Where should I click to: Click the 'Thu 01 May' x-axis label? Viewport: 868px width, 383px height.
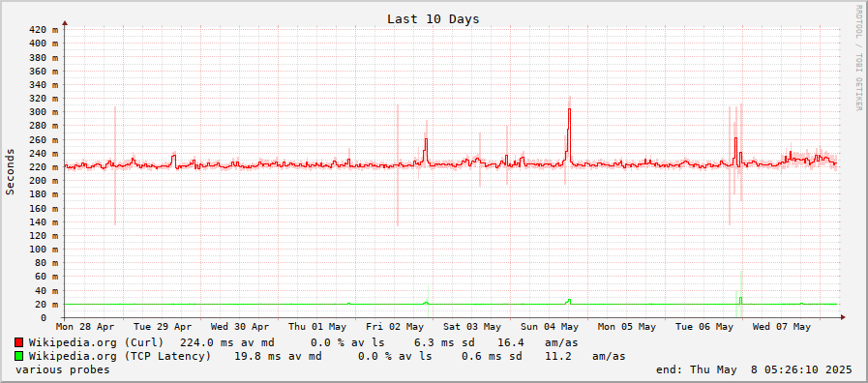[317, 327]
